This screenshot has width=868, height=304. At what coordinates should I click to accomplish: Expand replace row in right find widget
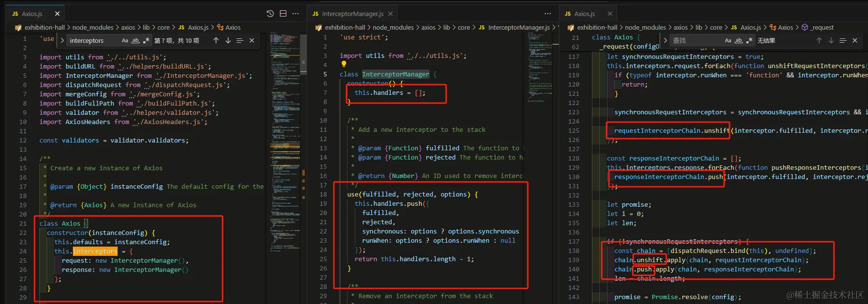665,40
